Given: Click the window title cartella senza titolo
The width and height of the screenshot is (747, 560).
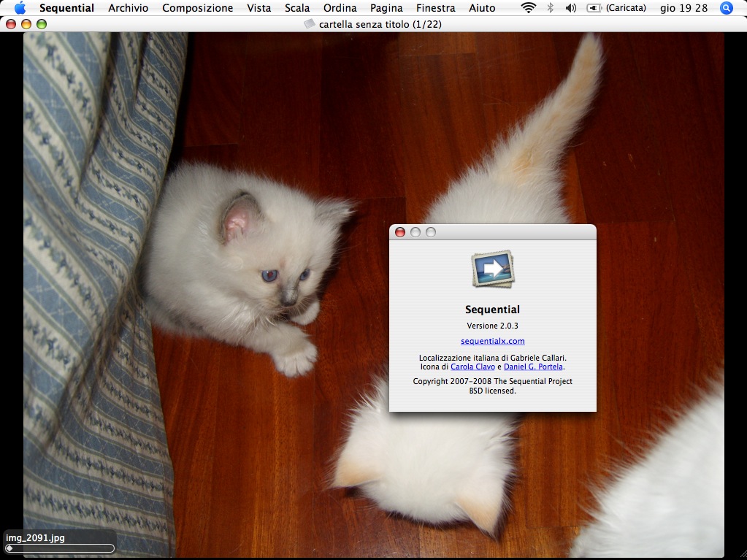Looking at the screenshot, I should 380,24.
